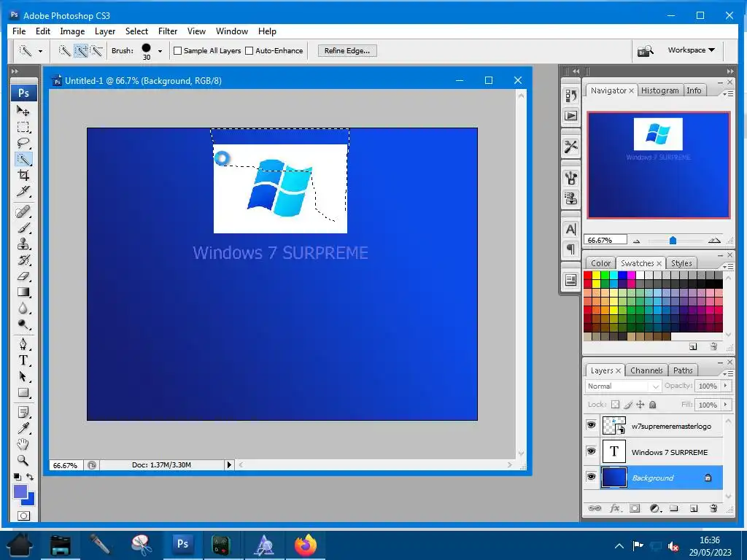This screenshot has width=747, height=560.
Task: Select the Path Selection tool
Action: [23, 377]
